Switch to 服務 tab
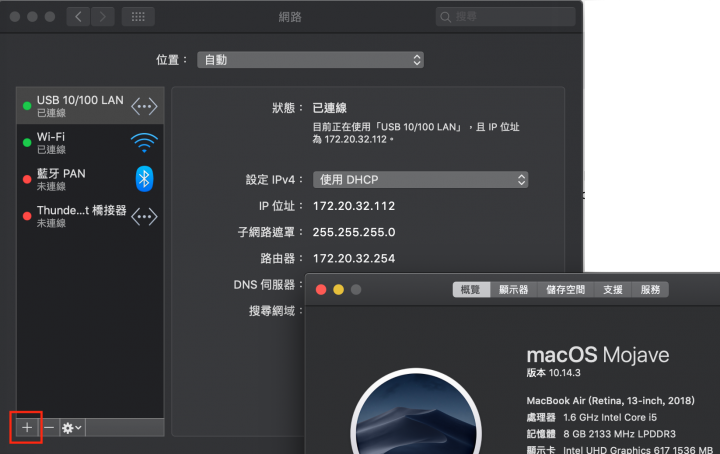Image resolution: width=720 pixels, height=454 pixels. click(x=650, y=290)
